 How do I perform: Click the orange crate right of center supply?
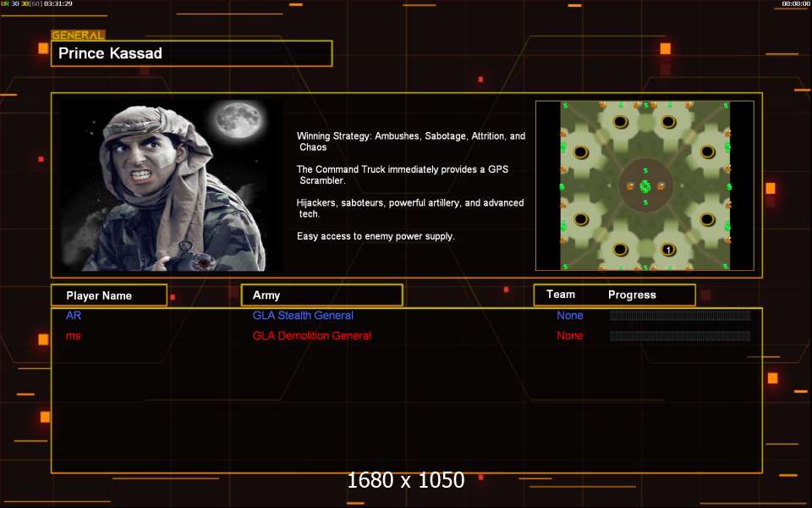(661, 186)
